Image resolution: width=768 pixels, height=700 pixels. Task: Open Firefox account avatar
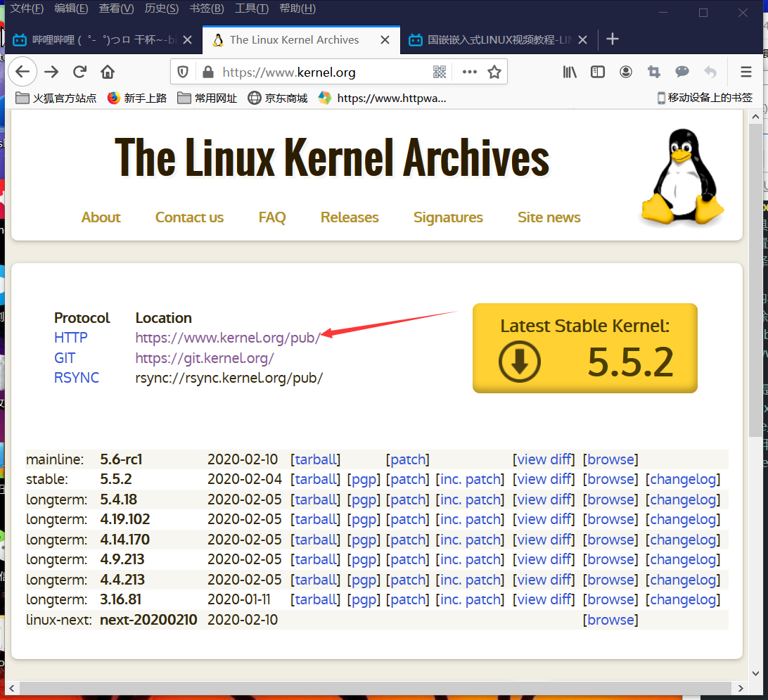(x=625, y=72)
